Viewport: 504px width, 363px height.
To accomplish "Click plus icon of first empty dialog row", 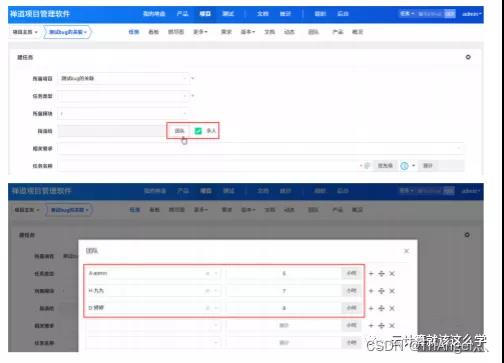I will tap(371, 326).
